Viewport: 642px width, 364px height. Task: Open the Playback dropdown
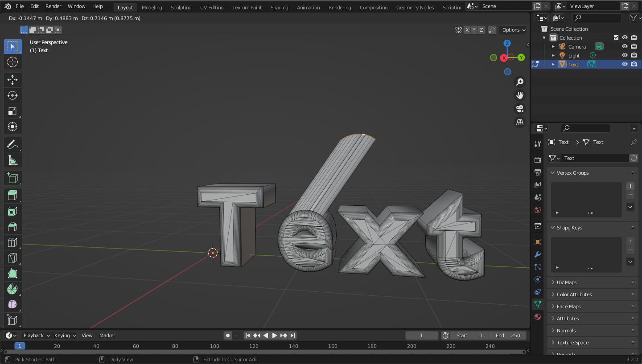[x=36, y=335]
